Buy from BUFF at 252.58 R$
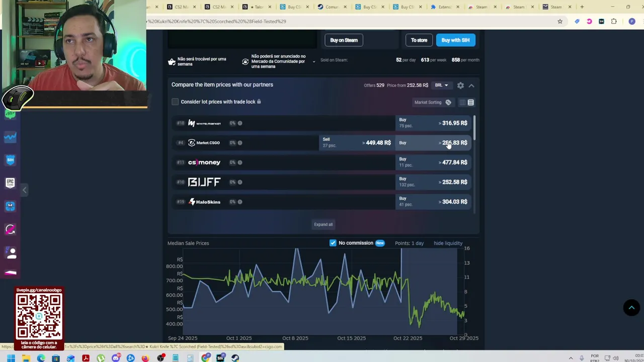 [x=433, y=182]
